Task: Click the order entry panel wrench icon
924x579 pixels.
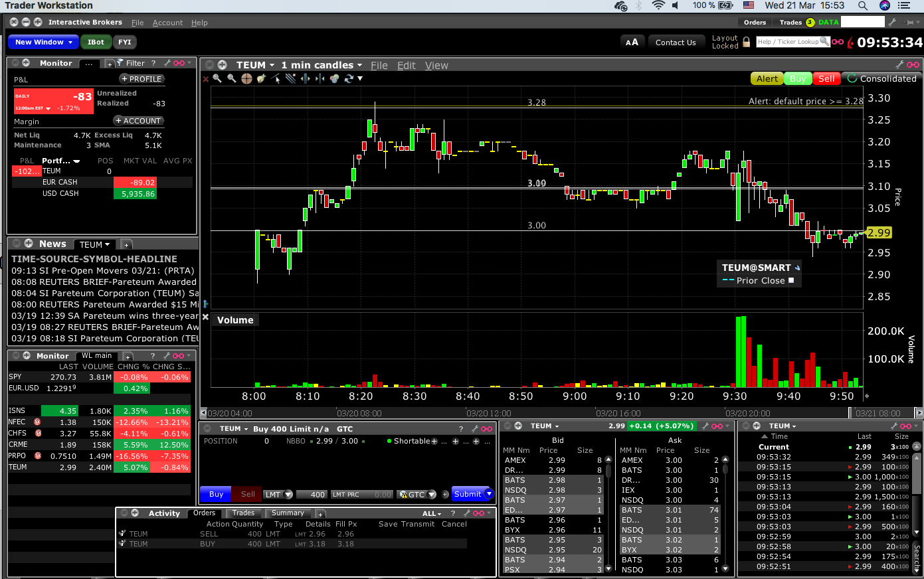Action: pyautogui.click(x=474, y=428)
